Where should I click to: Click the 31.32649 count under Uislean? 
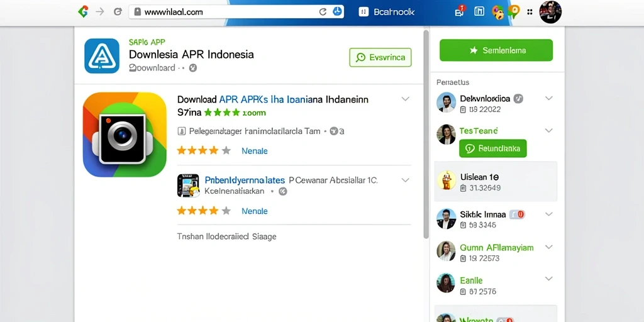(485, 188)
